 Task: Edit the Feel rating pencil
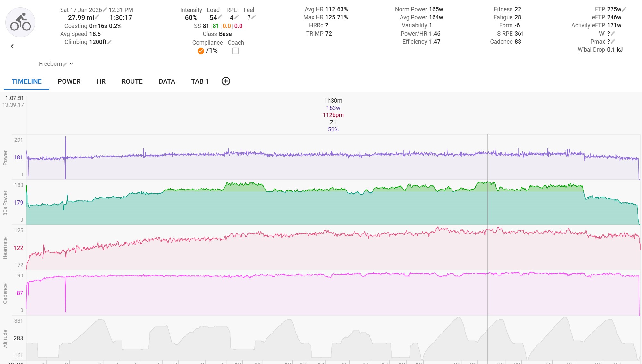coord(253,17)
